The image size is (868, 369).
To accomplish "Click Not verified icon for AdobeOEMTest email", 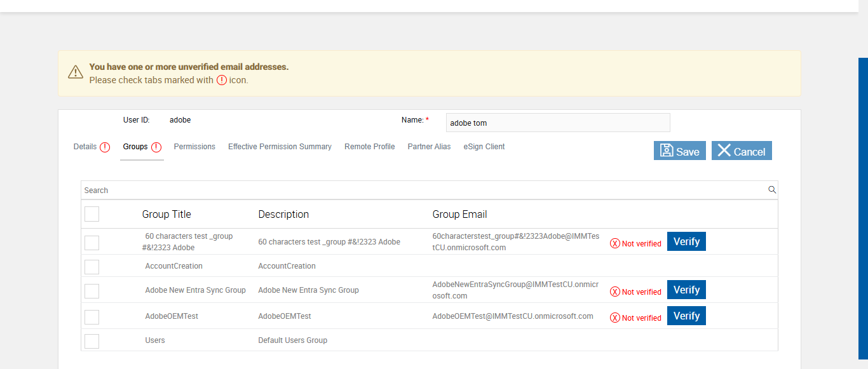I will click(x=614, y=318).
